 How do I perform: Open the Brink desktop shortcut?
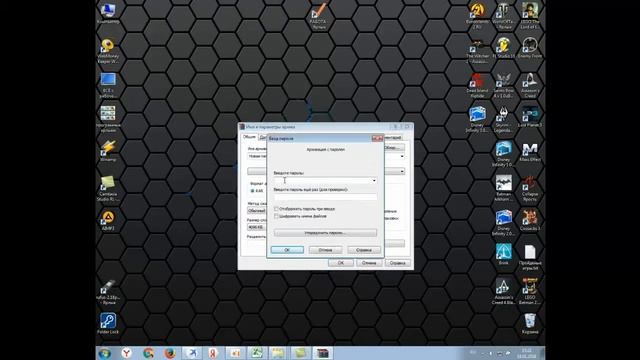click(504, 255)
